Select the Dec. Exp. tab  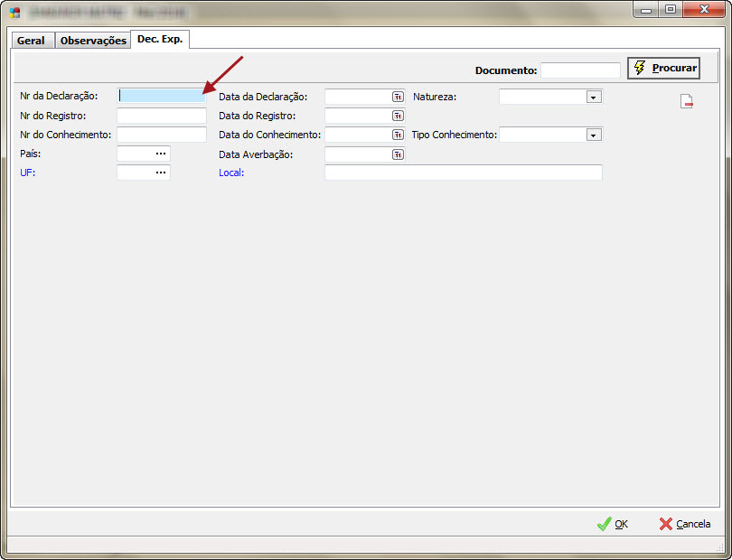[x=160, y=39]
